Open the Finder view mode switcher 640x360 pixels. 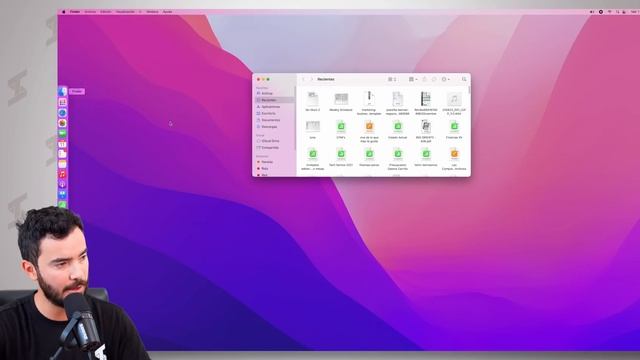[392, 79]
